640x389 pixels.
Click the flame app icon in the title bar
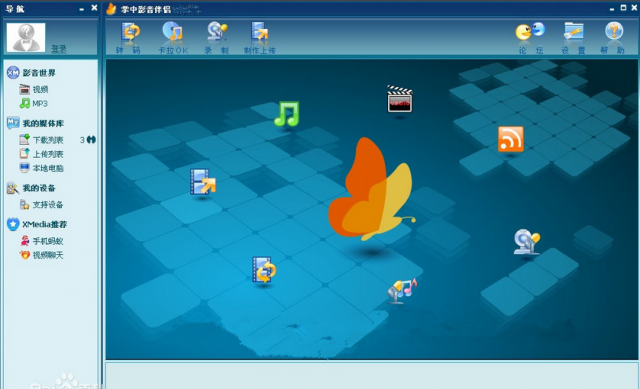coord(111,9)
